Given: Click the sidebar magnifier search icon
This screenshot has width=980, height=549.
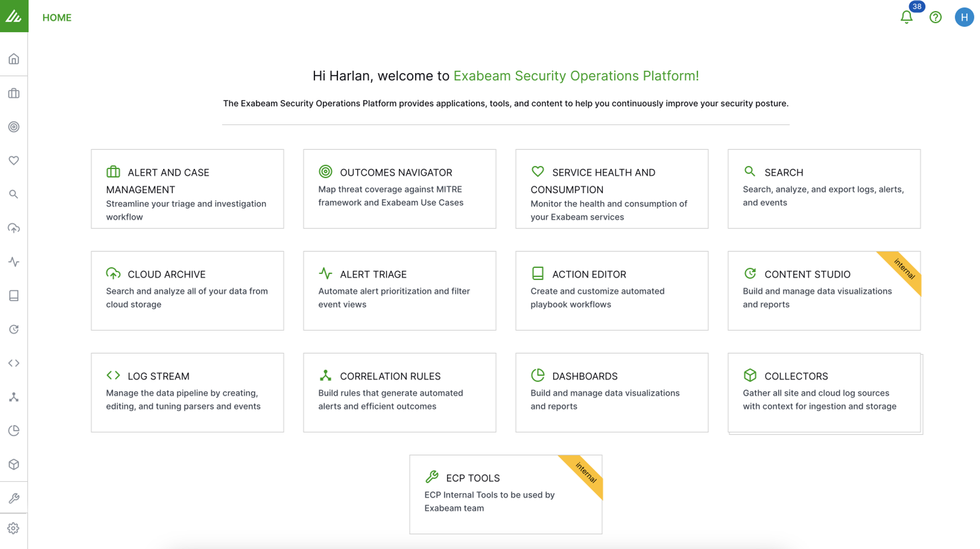Looking at the screenshot, I should (14, 194).
